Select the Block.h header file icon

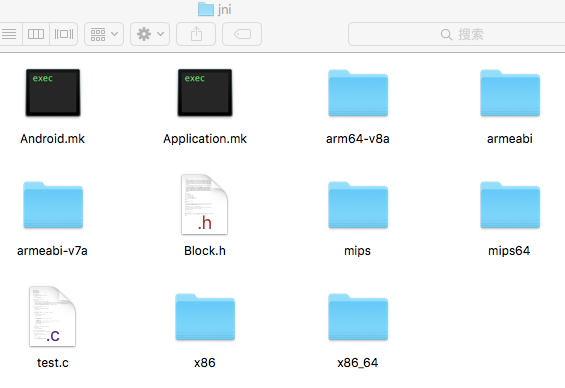(204, 204)
